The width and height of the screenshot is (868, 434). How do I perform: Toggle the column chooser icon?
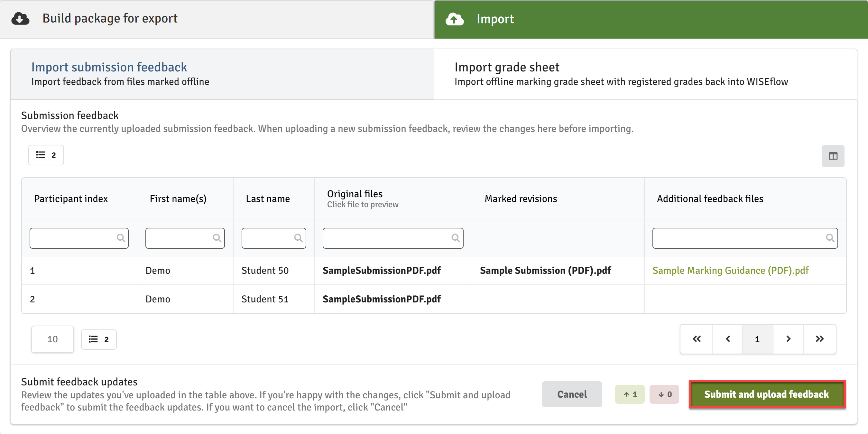coord(833,156)
